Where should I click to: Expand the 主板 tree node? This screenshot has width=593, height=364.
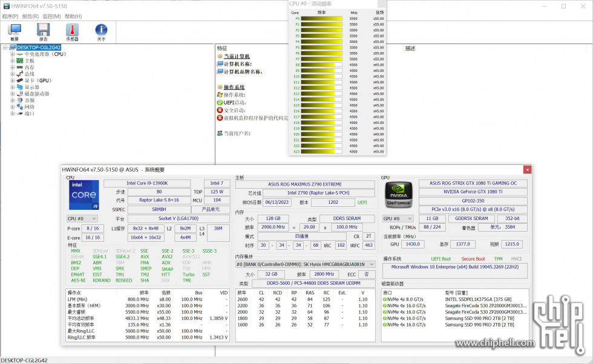[13, 60]
